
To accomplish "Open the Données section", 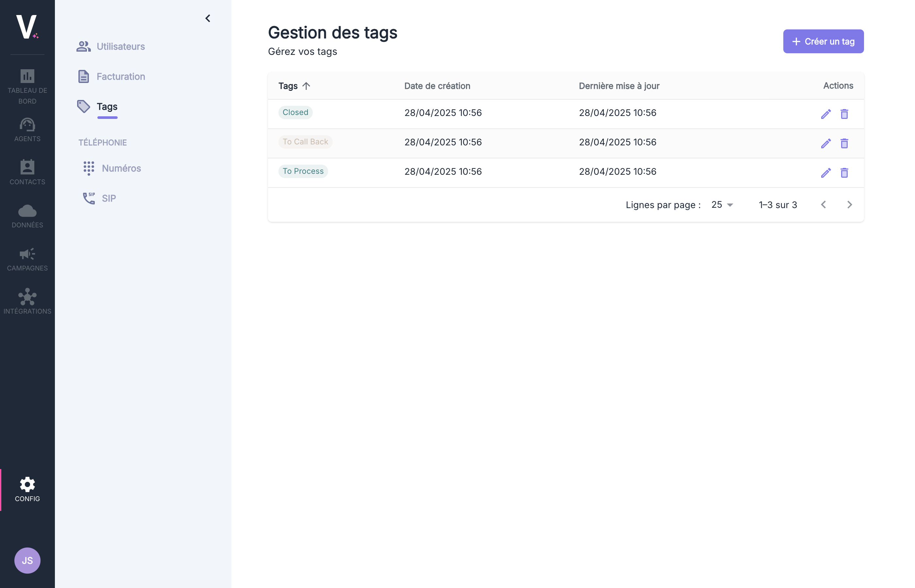I will coord(27,215).
